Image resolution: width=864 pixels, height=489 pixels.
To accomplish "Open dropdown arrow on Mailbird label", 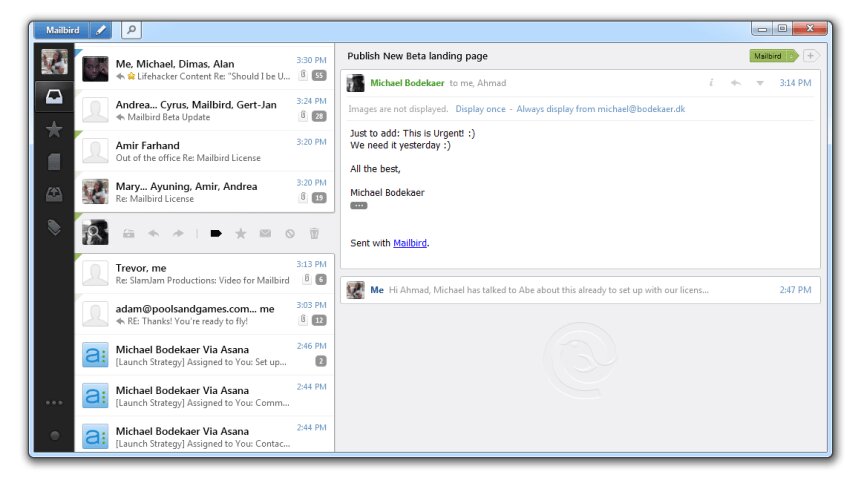I will pyautogui.click(x=791, y=56).
